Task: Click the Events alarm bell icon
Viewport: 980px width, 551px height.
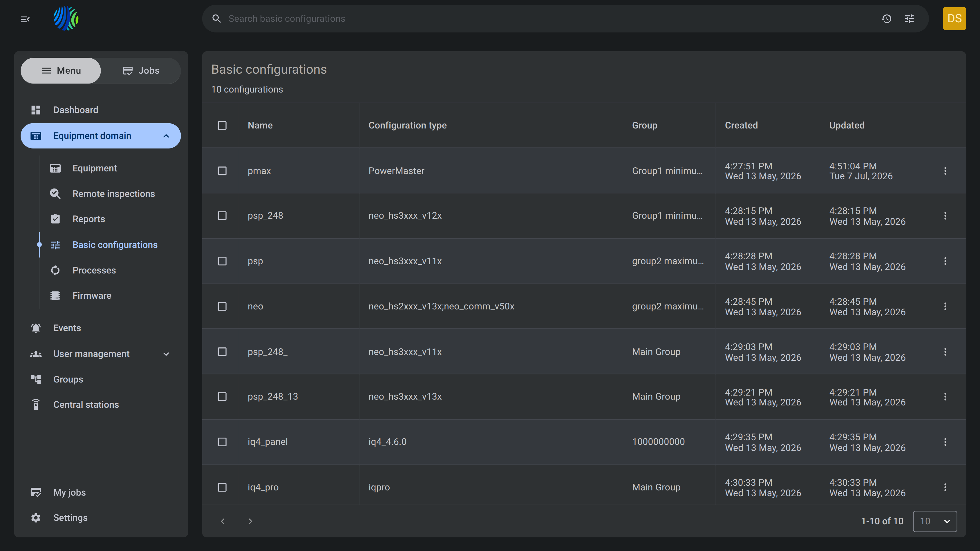Action: point(36,328)
